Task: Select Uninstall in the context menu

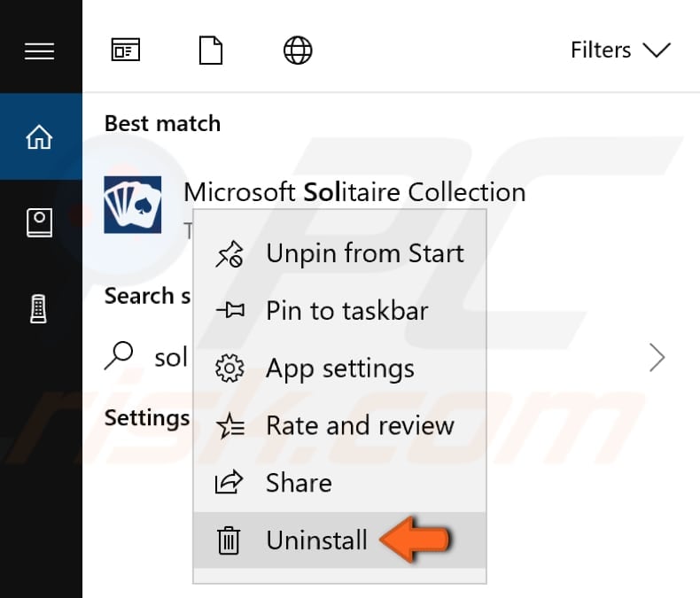Action: pyautogui.click(x=339, y=540)
